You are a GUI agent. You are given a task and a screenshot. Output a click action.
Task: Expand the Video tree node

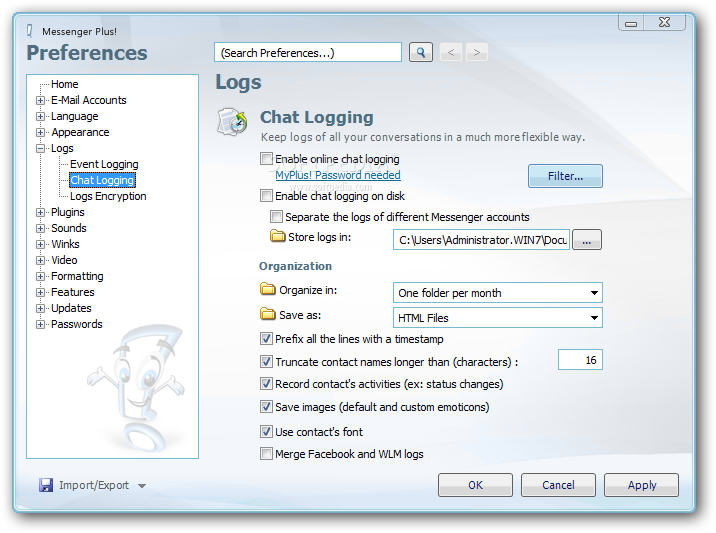41,260
